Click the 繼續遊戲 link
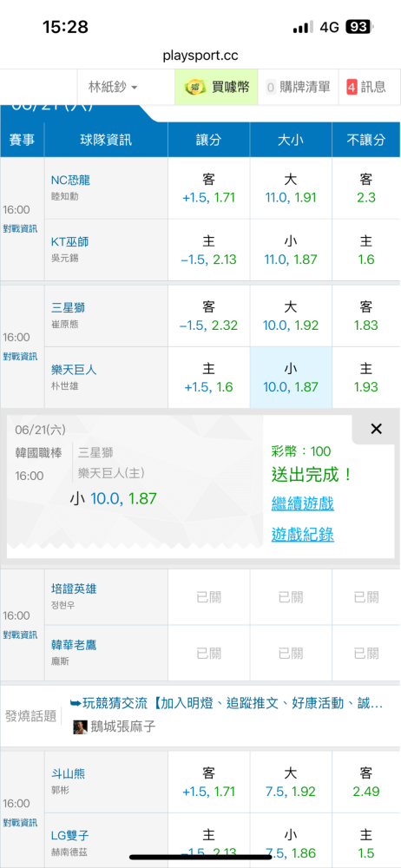Screen dimensions: 401x868 coord(302,503)
